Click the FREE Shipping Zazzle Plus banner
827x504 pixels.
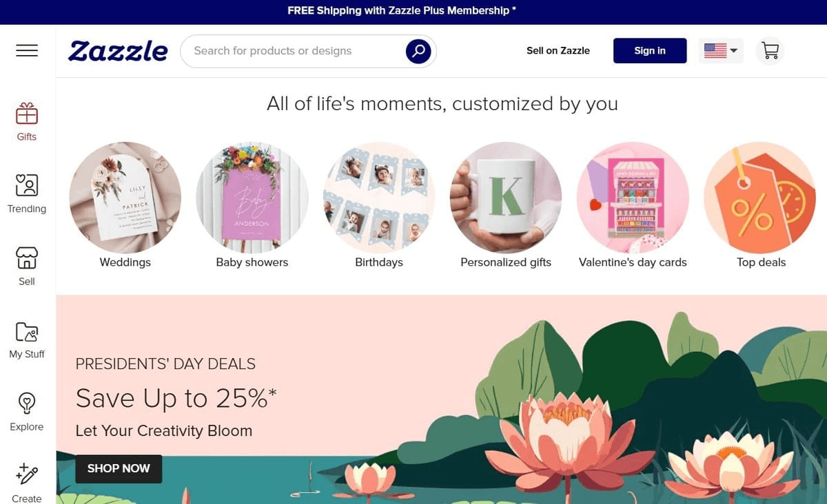click(402, 11)
